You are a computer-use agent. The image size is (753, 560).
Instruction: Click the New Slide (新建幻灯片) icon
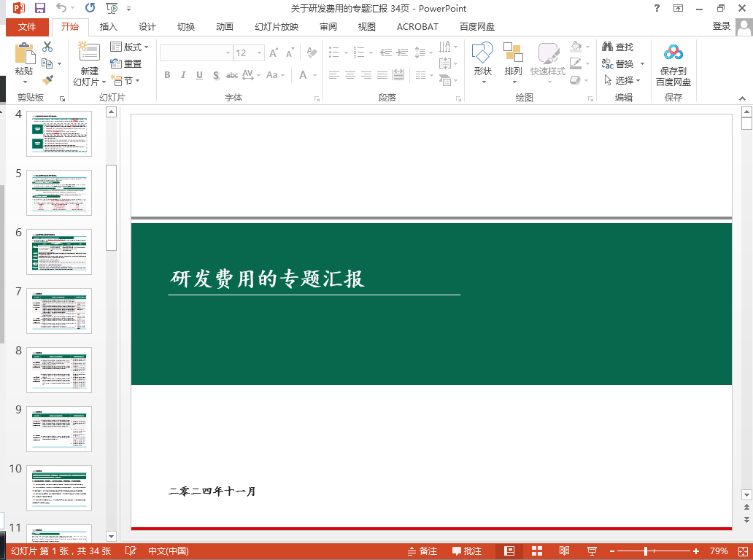89,52
